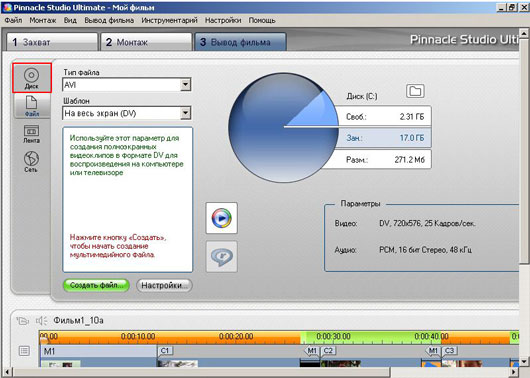Screen dimensions: 530x378
Task: Select the Лента tape output icon
Action: coord(31,134)
